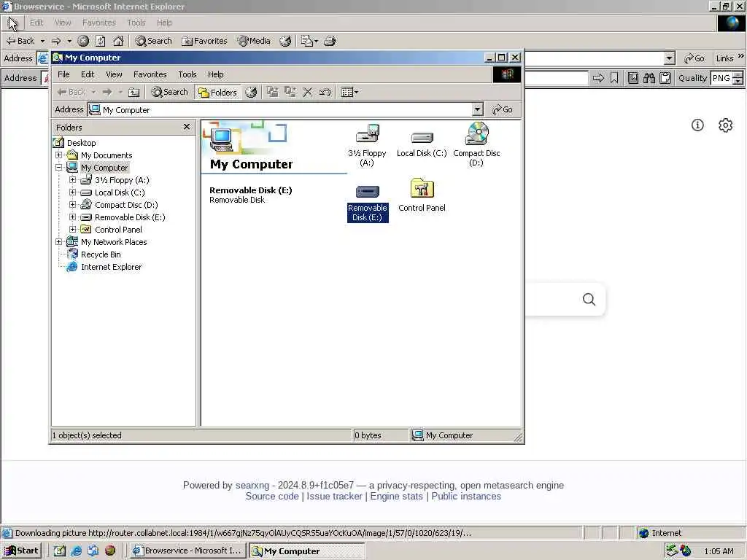Open Favorites menu in My Computer

(150, 75)
